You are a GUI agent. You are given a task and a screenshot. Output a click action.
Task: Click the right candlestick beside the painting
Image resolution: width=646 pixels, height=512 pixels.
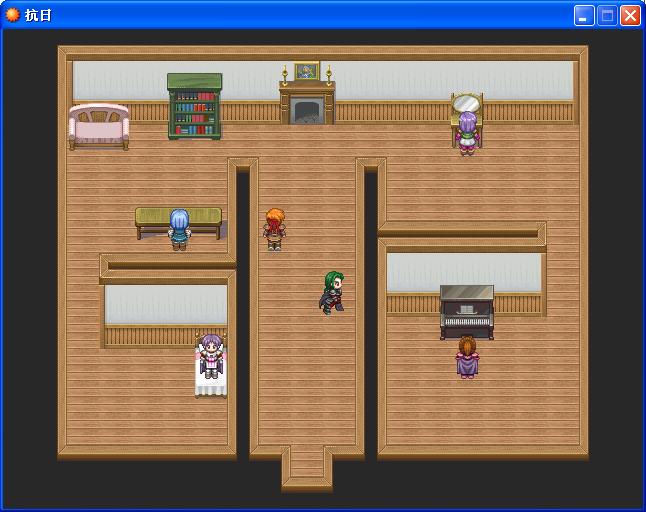coord(329,75)
